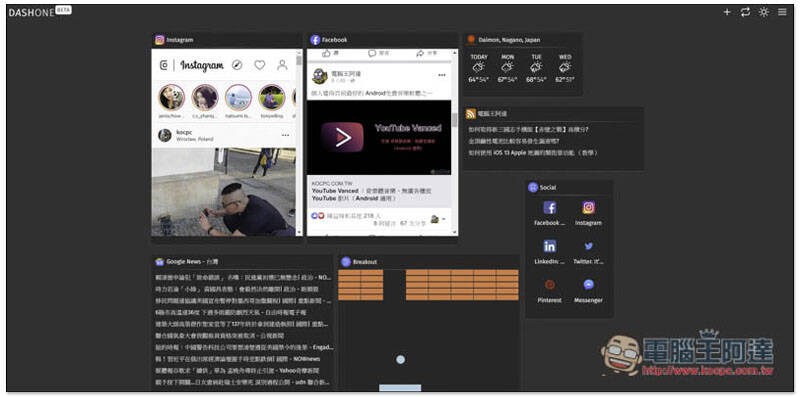Open Instagram heart activity icon
The image size is (800, 397).
(260, 65)
